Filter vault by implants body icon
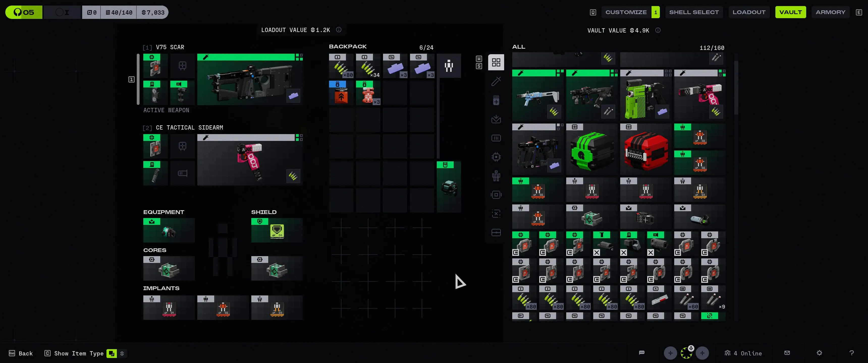 (x=496, y=176)
